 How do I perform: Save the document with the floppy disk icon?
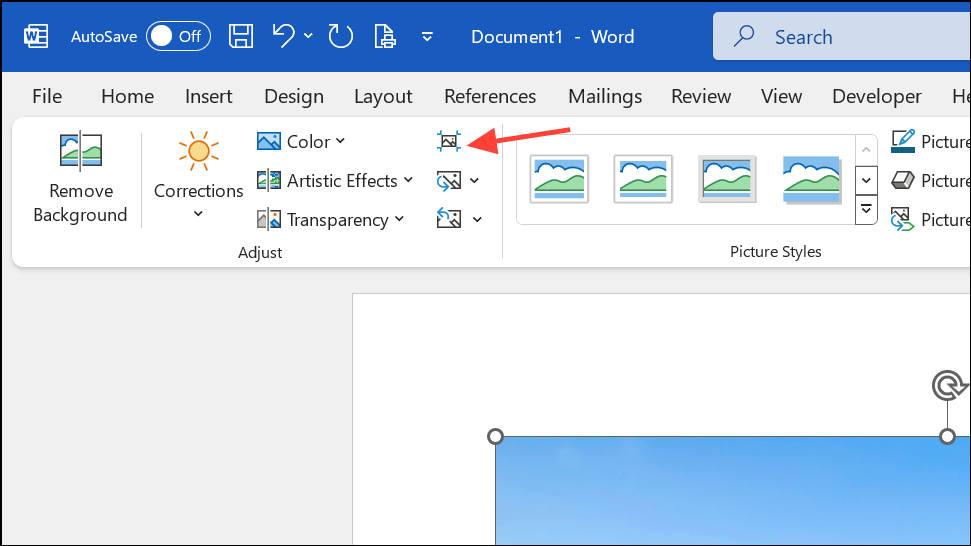pyautogui.click(x=241, y=37)
